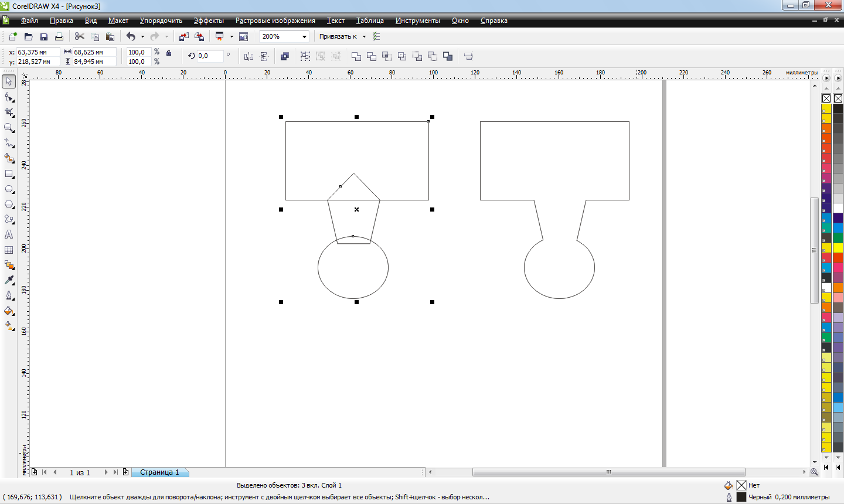Create a new document

click(x=13, y=36)
